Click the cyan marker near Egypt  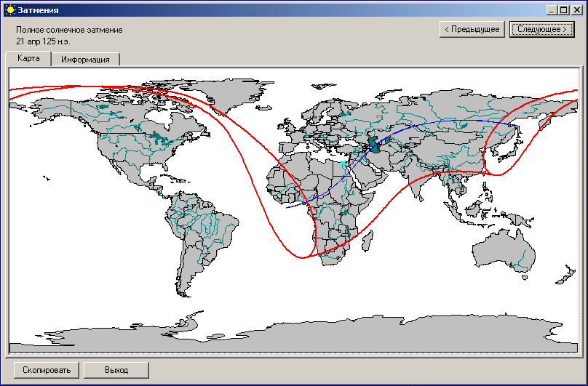tap(343, 165)
